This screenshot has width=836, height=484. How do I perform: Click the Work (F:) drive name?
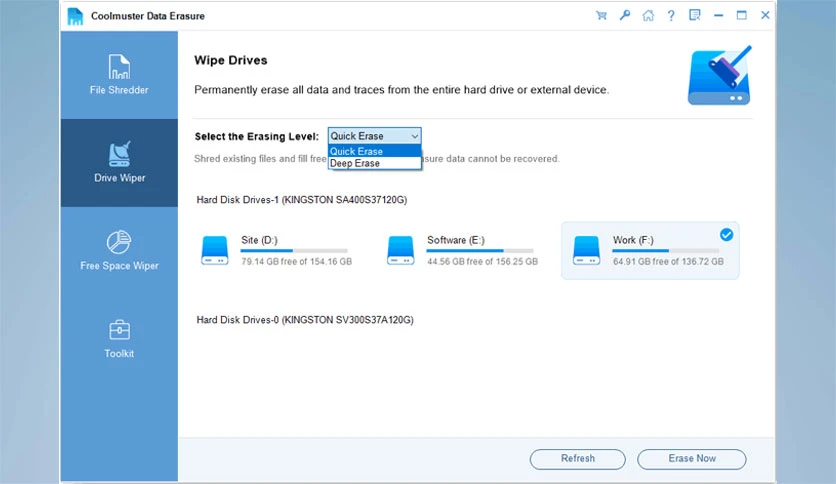[633, 240]
